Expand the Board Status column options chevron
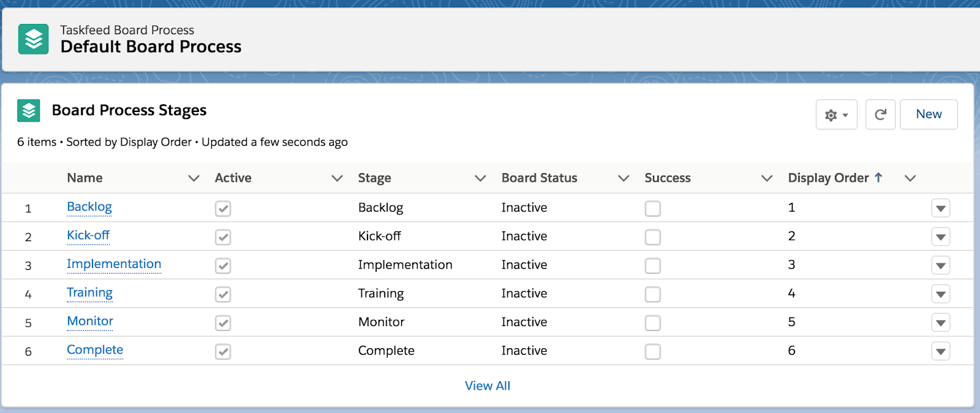The height and width of the screenshot is (413, 980). (x=624, y=178)
